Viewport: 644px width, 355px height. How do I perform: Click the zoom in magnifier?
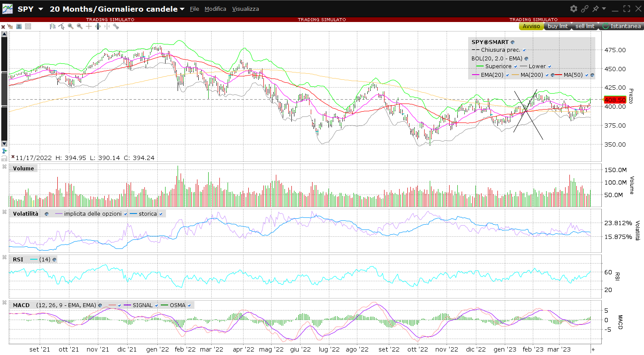tap(71, 26)
